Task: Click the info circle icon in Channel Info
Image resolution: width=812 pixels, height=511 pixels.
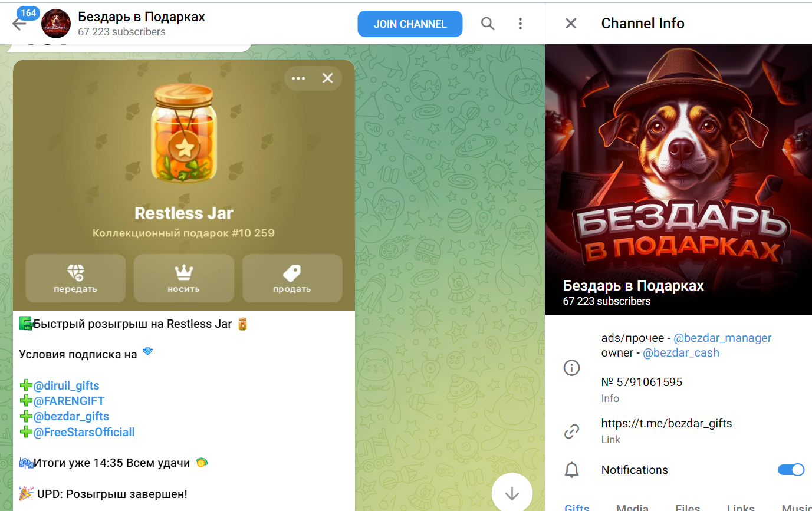Action: point(571,368)
